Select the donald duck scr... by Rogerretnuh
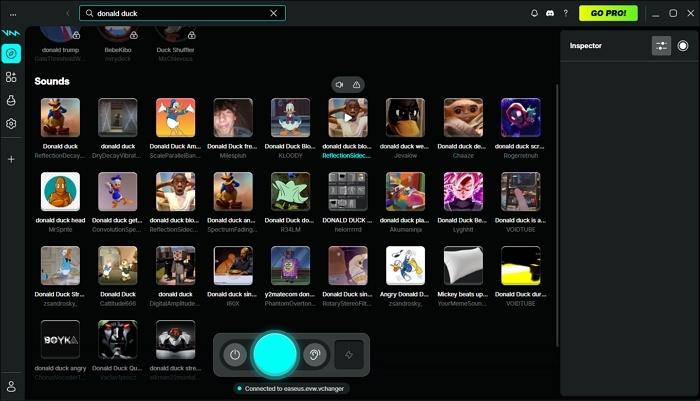Screen dimensions: 700x401 pyautogui.click(x=521, y=118)
